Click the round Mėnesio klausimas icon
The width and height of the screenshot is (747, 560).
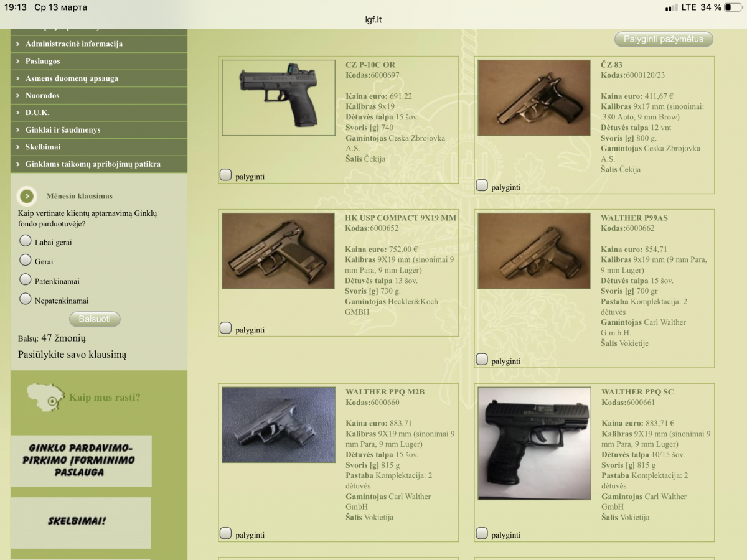pyautogui.click(x=27, y=196)
